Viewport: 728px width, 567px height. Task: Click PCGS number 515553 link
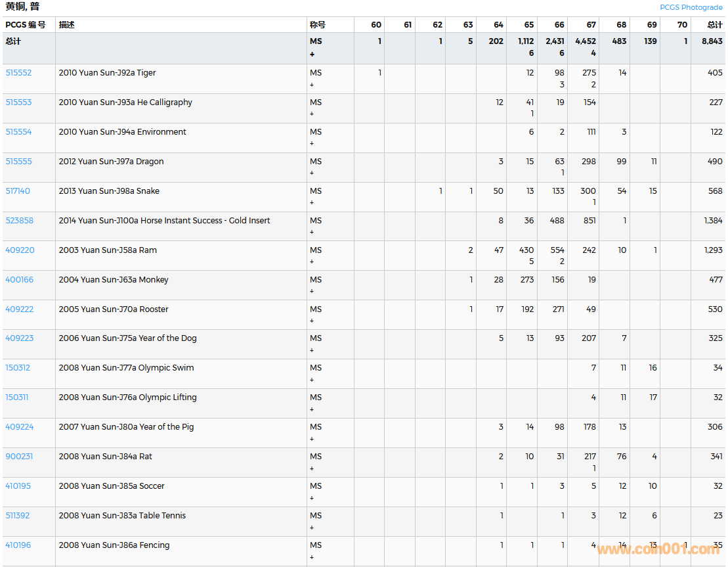click(x=18, y=102)
